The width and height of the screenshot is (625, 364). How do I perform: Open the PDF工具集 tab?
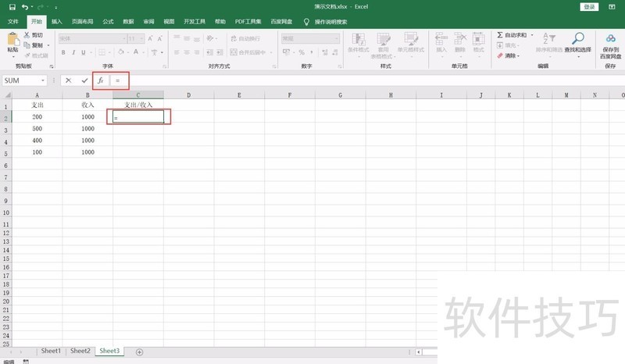[248, 22]
